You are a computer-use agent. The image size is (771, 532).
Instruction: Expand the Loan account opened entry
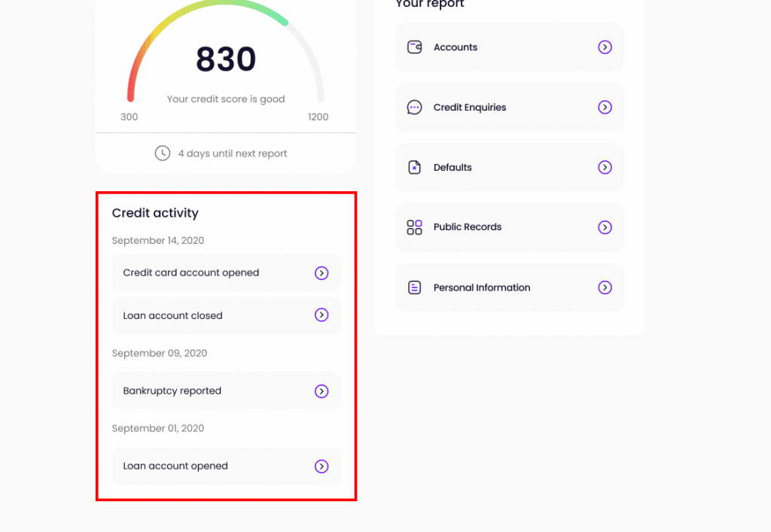[x=322, y=466]
